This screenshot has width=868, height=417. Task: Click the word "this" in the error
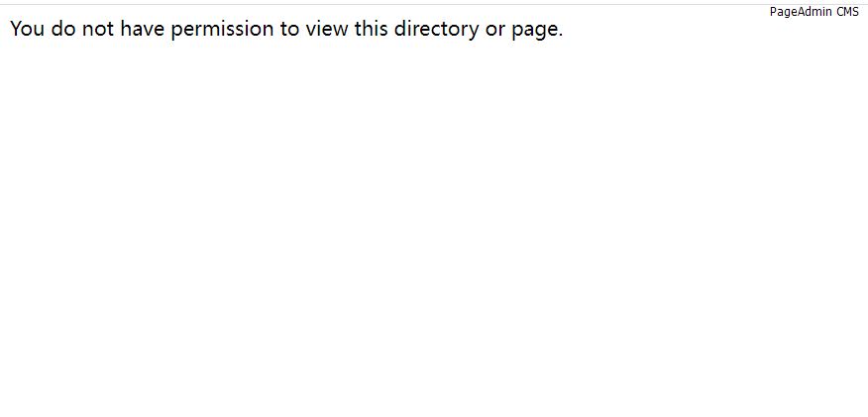tap(372, 30)
